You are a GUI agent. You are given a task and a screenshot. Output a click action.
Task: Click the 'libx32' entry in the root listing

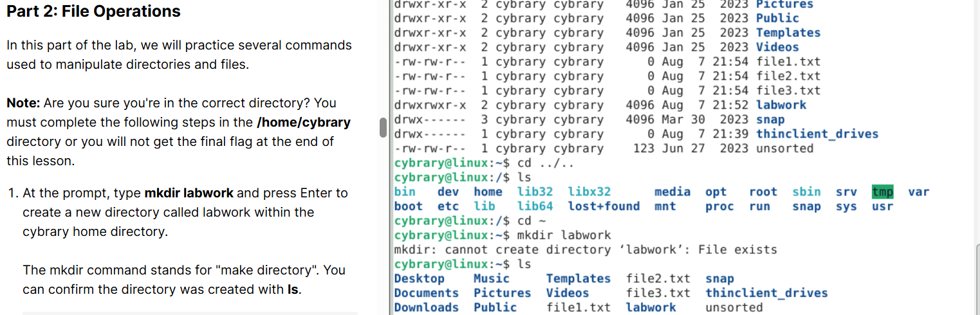pos(589,192)
